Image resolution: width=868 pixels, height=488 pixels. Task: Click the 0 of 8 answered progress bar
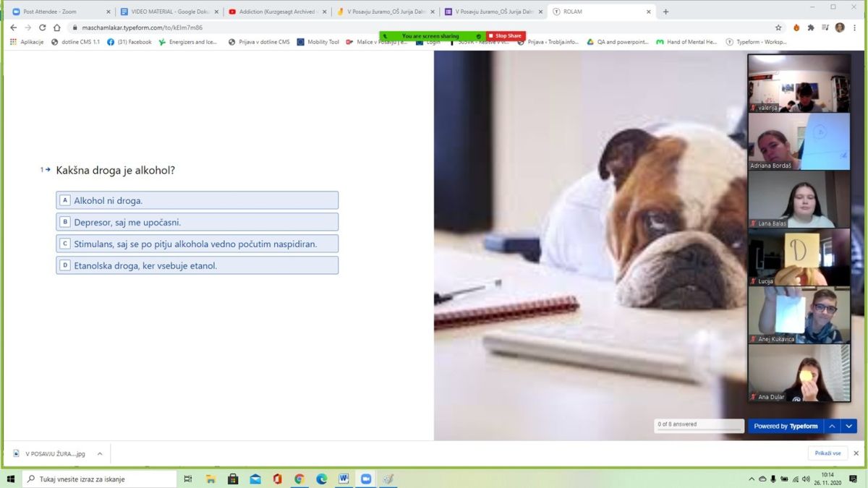[x=699, y=426]
